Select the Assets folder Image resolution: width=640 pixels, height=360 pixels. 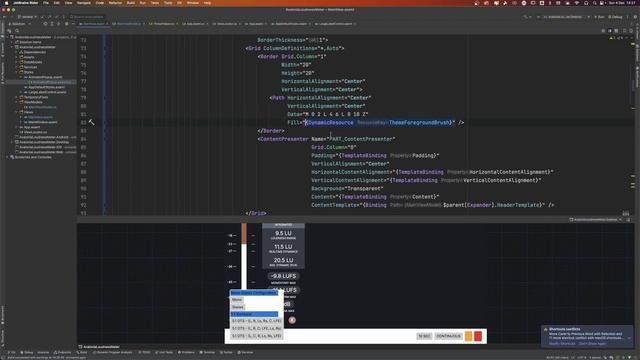point(29,57)
